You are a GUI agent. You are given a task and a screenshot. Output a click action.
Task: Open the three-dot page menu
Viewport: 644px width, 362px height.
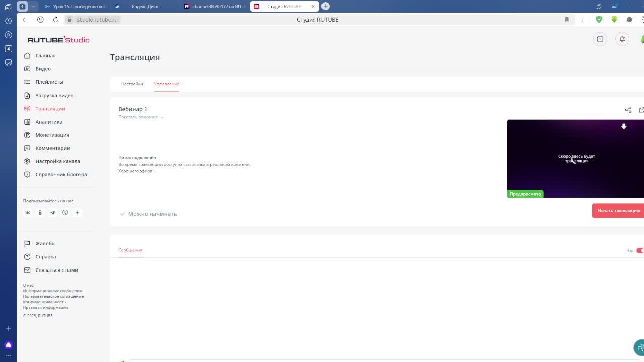(582, 20)
